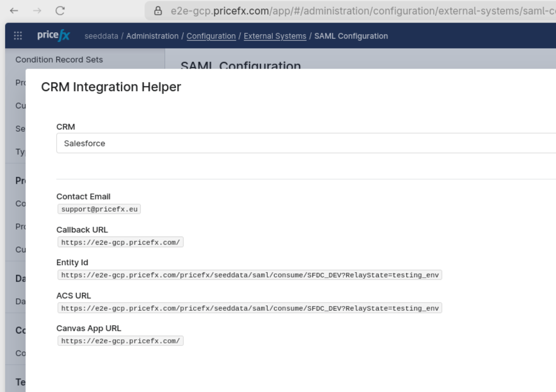This screenshot has height=392, width=556.
Task: Click the support@pricefx.eu contact email value
Action: click(99, 209)
